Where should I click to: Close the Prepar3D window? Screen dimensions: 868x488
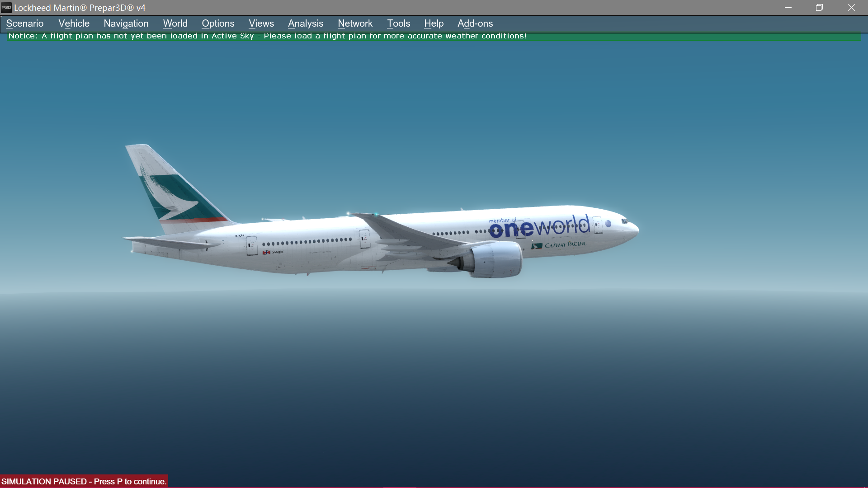[x=851, y=8]
